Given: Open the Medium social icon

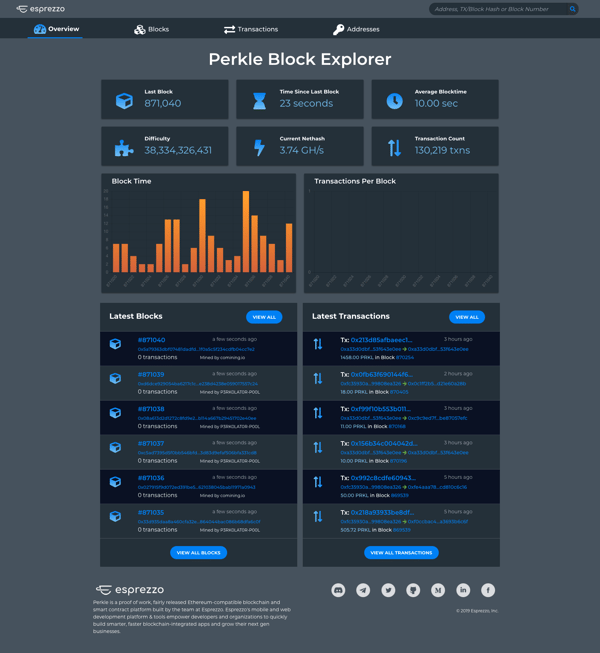Looking at the screenshot, I should (438, 590).
